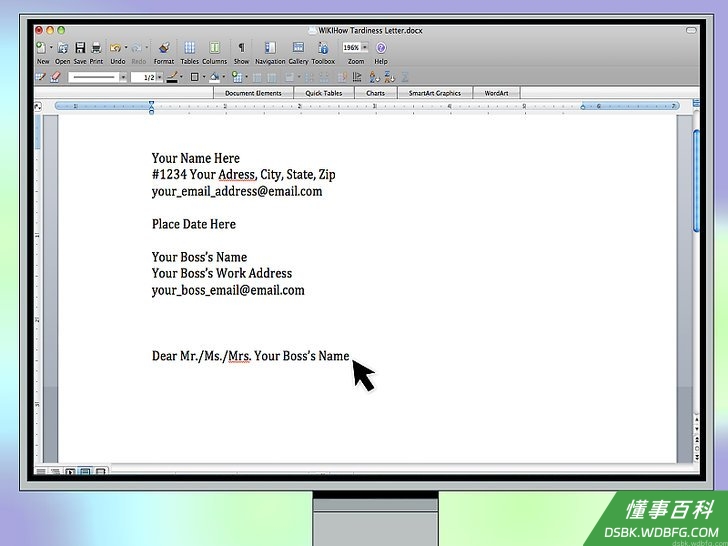This screenshot has height=546, width=728.
Task: Click the line "Your Boss's Work Address"
Action: tap(222, 273)
